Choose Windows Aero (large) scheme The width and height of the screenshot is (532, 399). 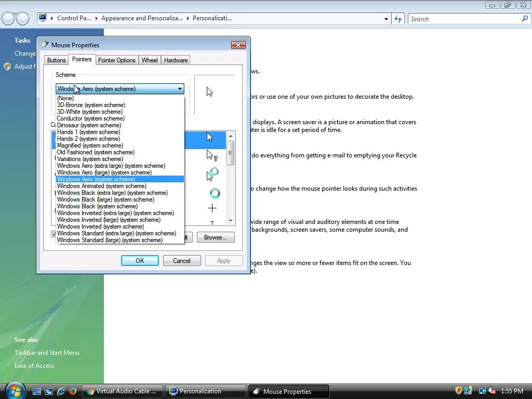coord(120,172)
